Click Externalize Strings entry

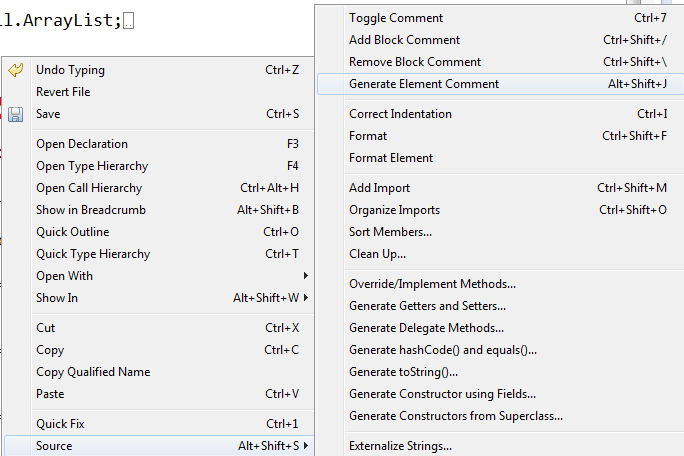pyautogui.click(x=400, y=446)
